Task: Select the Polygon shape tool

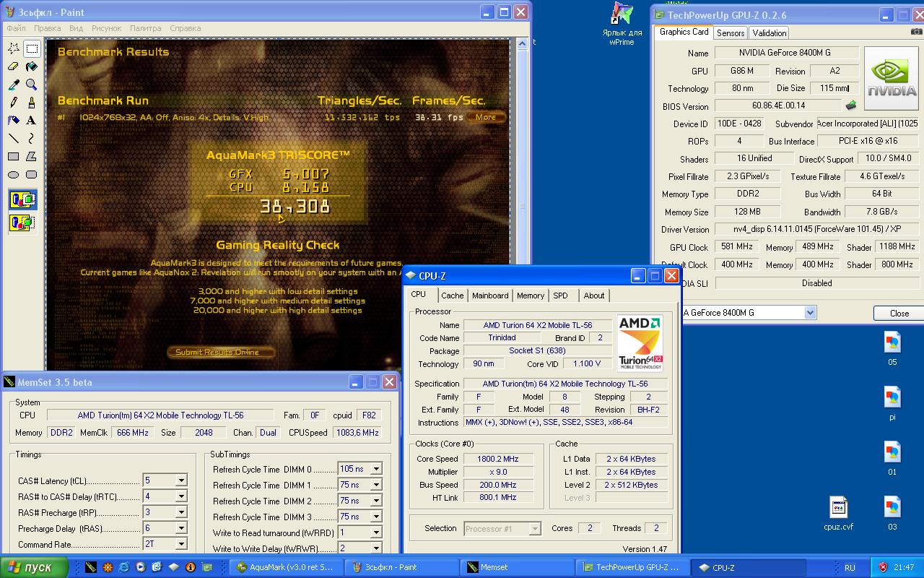Action: 32,156
